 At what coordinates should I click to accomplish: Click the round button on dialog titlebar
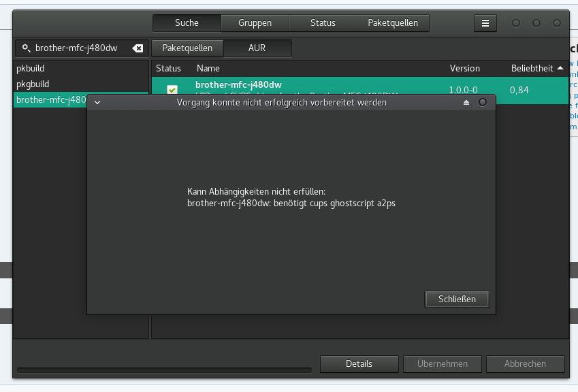(x=483, y=103)
